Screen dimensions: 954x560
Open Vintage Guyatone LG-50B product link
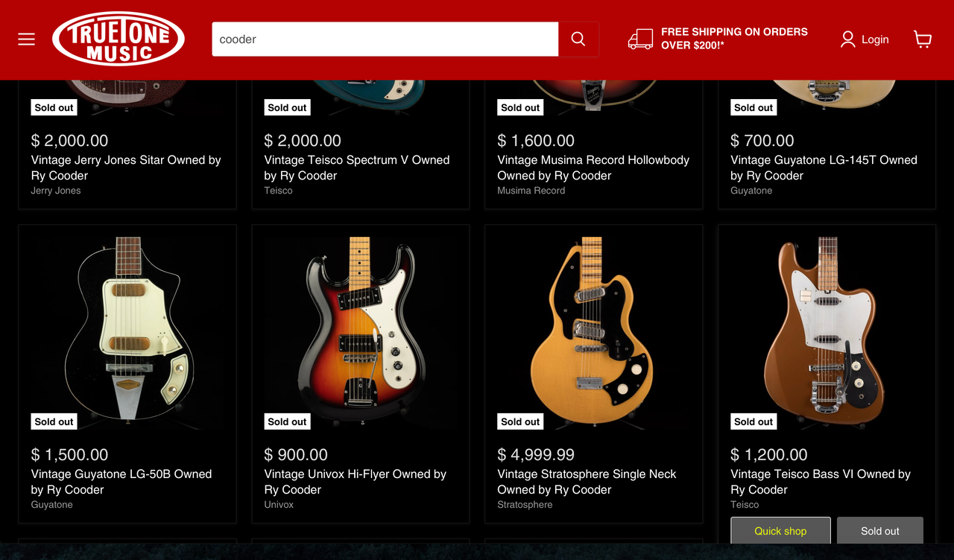(x=121, y=482)
